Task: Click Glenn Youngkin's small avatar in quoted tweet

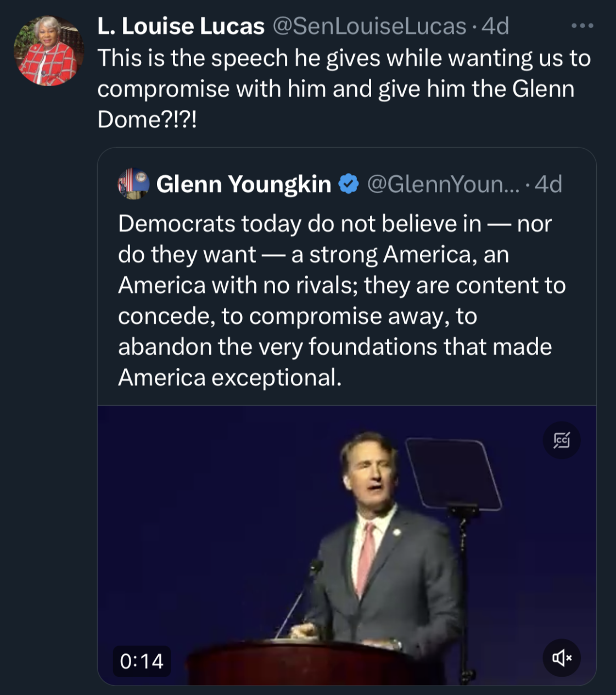Action: coord(133,184)
